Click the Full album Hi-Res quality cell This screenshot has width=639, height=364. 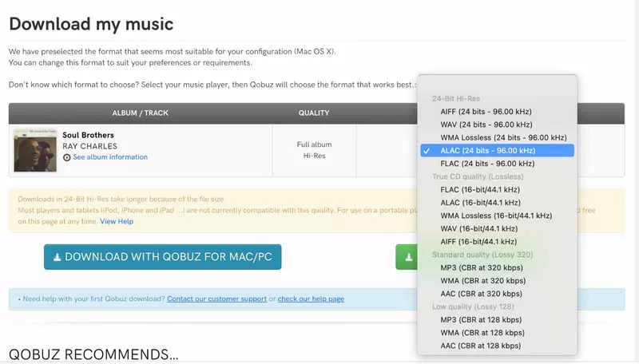[x=314, y=150]
